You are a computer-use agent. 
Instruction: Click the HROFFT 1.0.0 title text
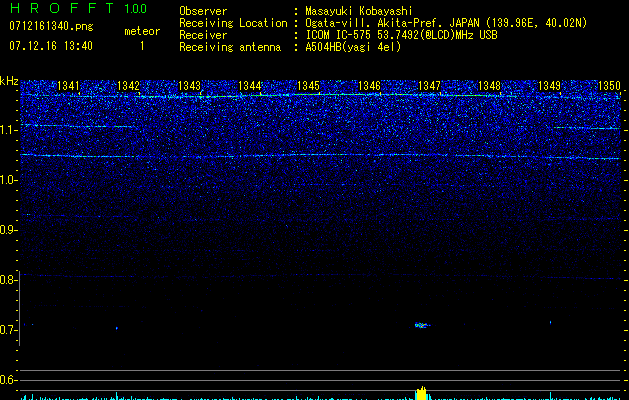[x=78, y=8]
